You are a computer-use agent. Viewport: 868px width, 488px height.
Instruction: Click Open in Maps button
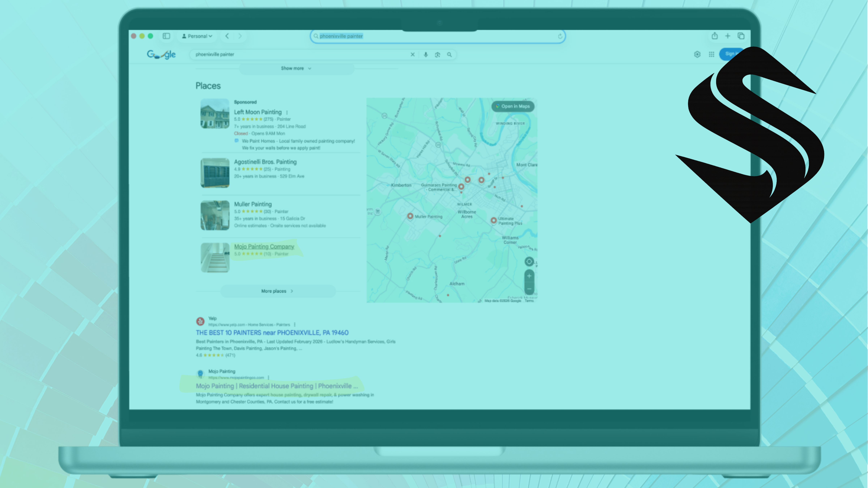(x=513, y=106)
